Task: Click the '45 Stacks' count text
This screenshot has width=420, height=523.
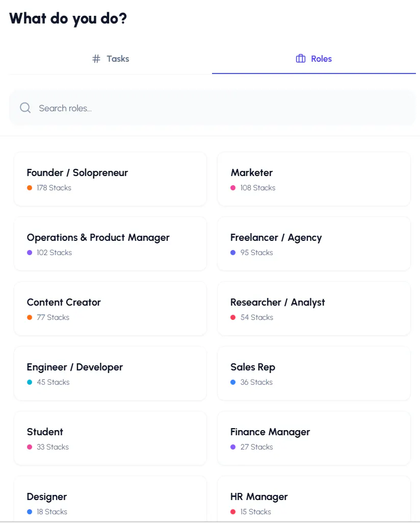Action: 53,382
